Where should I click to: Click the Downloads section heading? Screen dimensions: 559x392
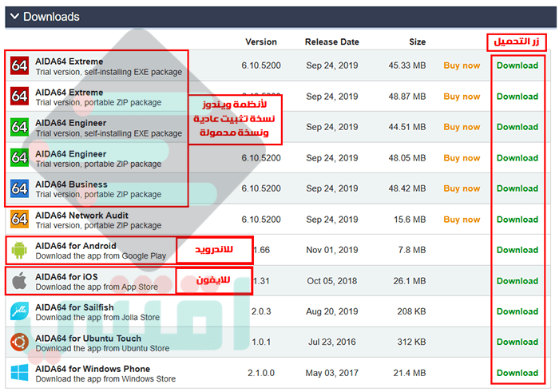tap(51, 17)
